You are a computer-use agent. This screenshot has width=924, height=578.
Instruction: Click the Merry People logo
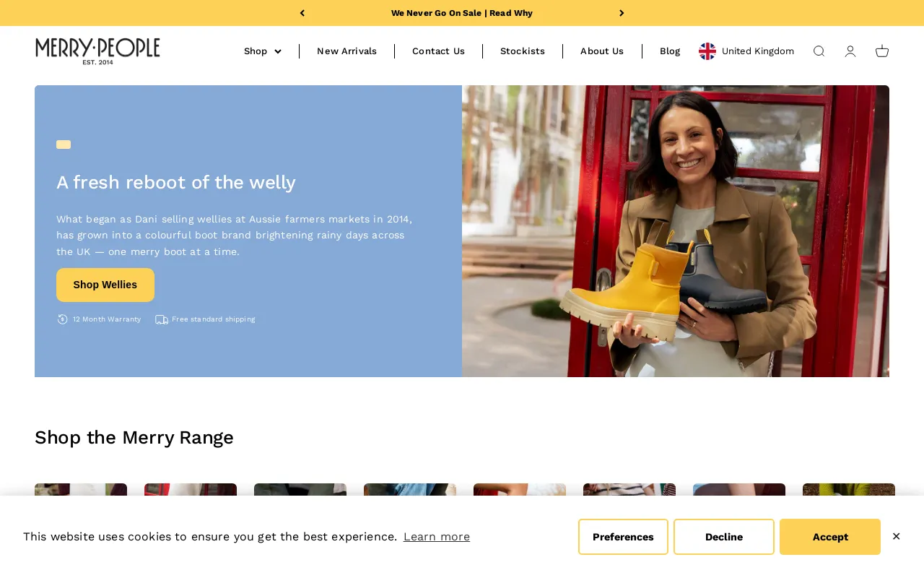click(x=97, y=51)
